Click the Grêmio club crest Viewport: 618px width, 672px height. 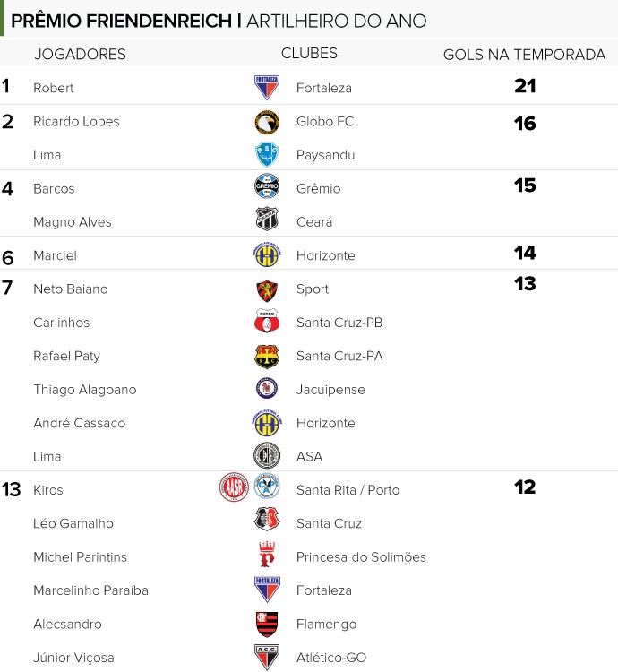click(x=267, y=186)
